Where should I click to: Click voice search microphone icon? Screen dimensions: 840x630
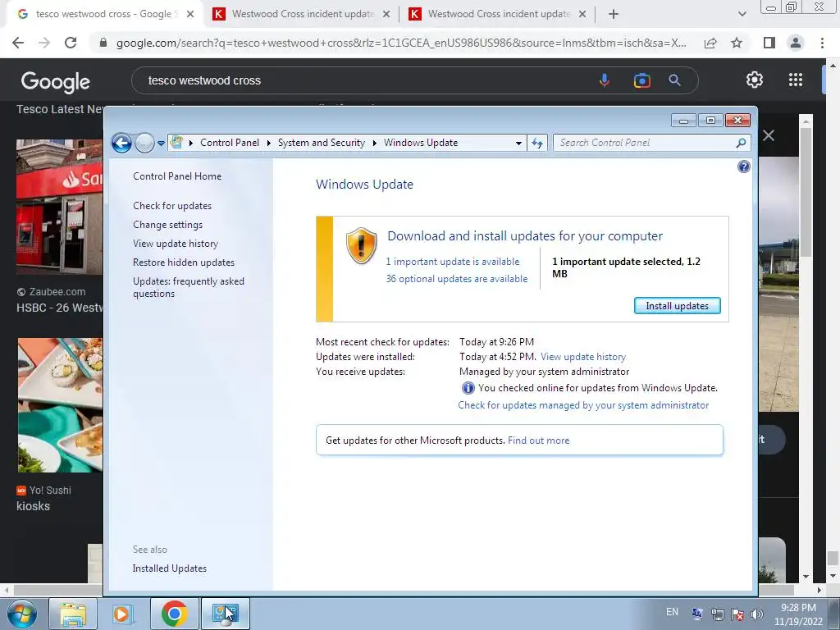click(x=605, y=80)
